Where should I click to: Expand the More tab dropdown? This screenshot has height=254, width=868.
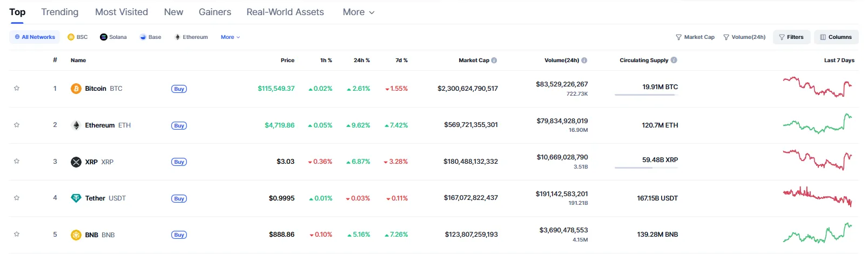coord(359,12)
